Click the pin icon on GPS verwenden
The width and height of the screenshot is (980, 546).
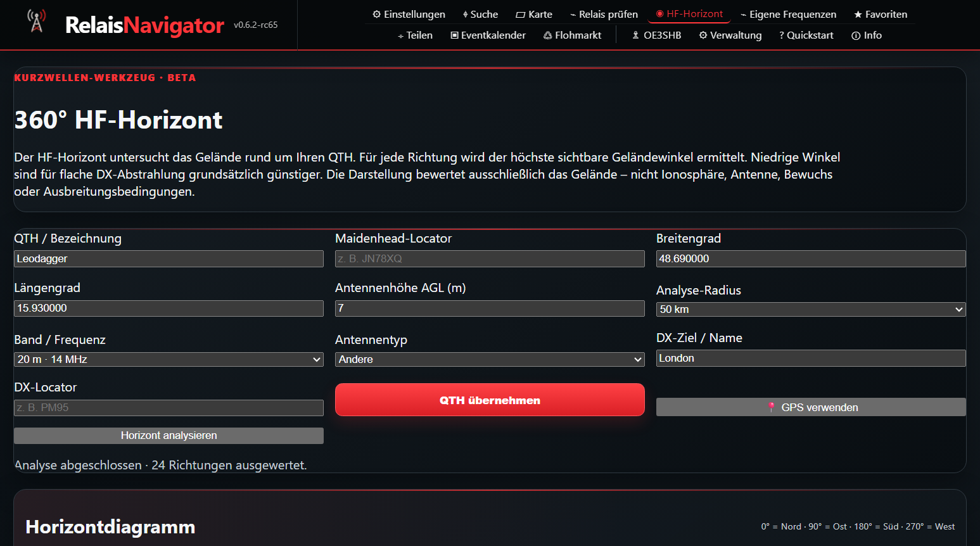point(771,407)
